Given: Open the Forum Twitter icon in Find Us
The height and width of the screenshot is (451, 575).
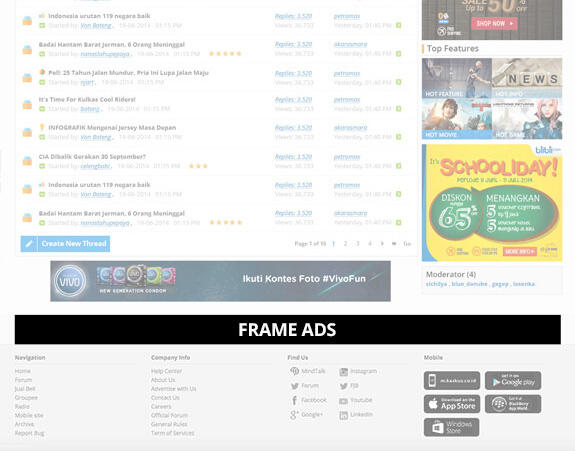Looking at the screenshot, I should coord(294,386).
